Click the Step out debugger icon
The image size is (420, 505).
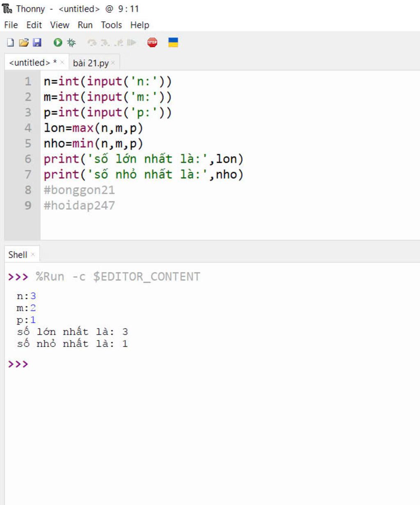(x=118, y=42)
